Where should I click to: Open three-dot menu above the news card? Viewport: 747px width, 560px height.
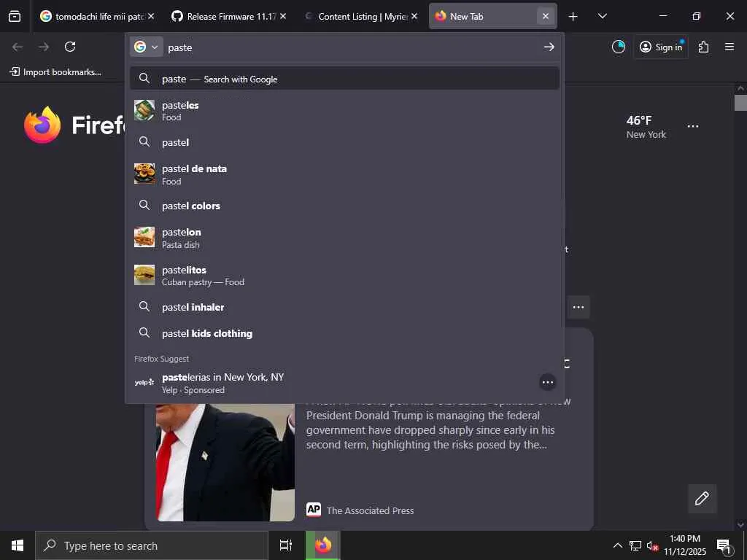(578, 307)
